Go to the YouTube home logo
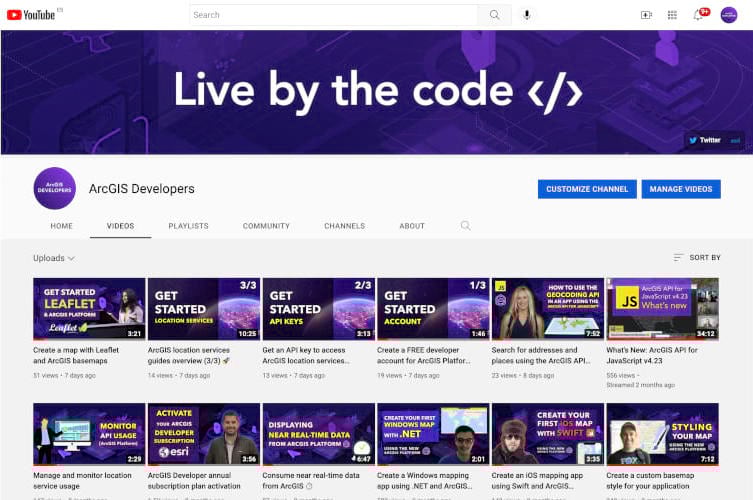The image size is (753, 500). (31, 15)
